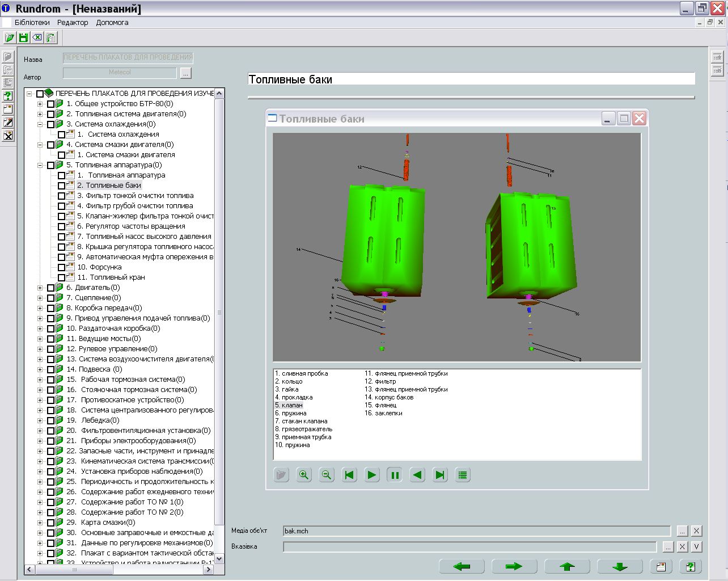This screenshot has width=728, height=581.
Task: Click the delete card icon in left sidebar
Action: click(8, 136)
